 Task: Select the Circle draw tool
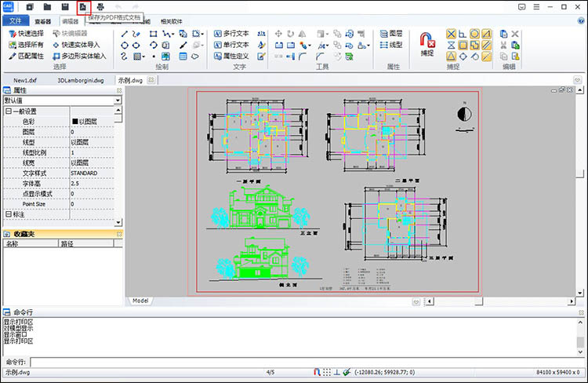point(125,46)
